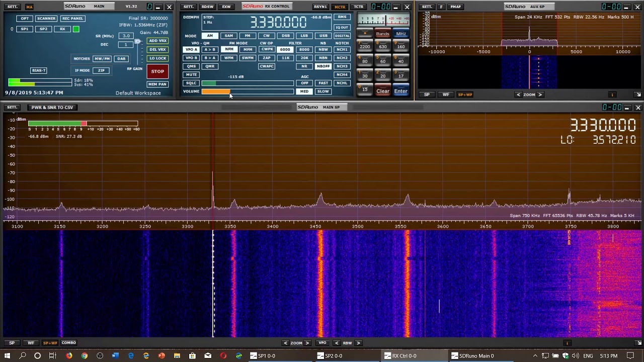Open volume speaker tray icon
The height and width of the screenshot is (362, 644).
[x=576, y=356]
